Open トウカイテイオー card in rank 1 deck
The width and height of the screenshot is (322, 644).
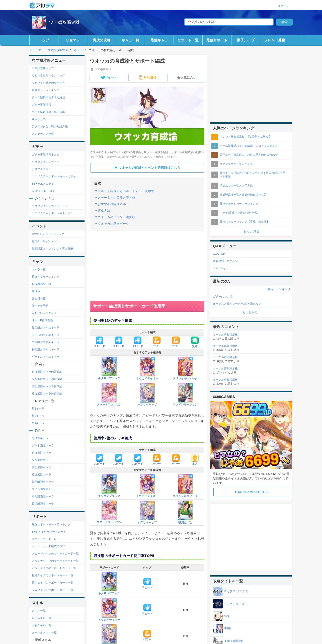coord(147,366)
